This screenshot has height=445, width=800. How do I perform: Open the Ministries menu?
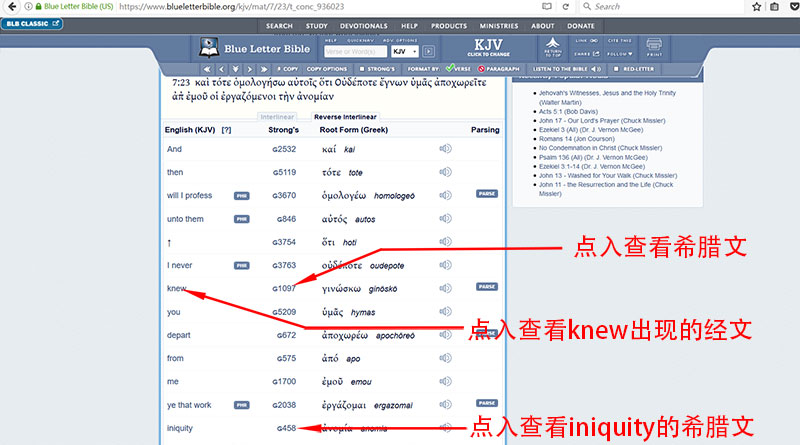coord(498,26)
